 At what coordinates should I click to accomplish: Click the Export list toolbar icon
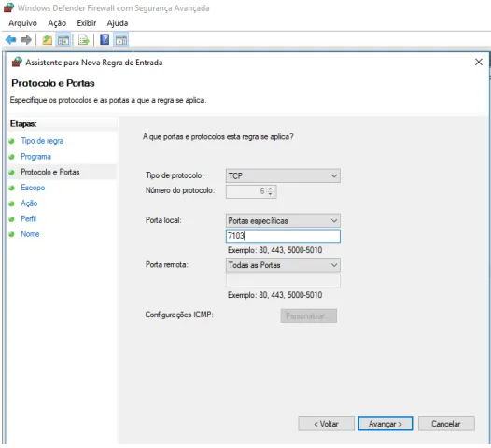(x=84, y=40)
